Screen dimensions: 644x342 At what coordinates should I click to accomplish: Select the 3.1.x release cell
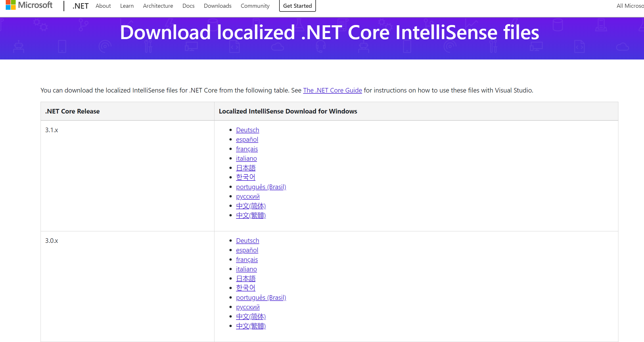tap(127, 176)
